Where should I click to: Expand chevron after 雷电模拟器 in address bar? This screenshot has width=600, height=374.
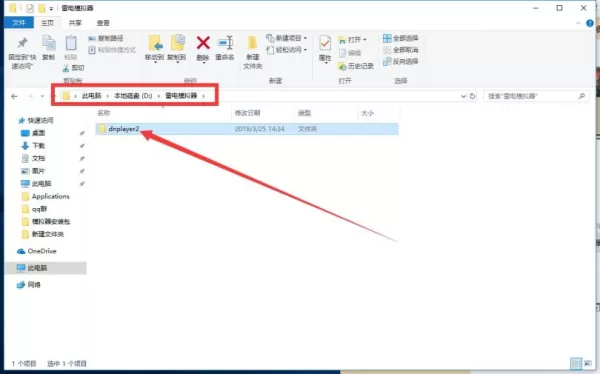pyautogui.click(x=204, y=96)
